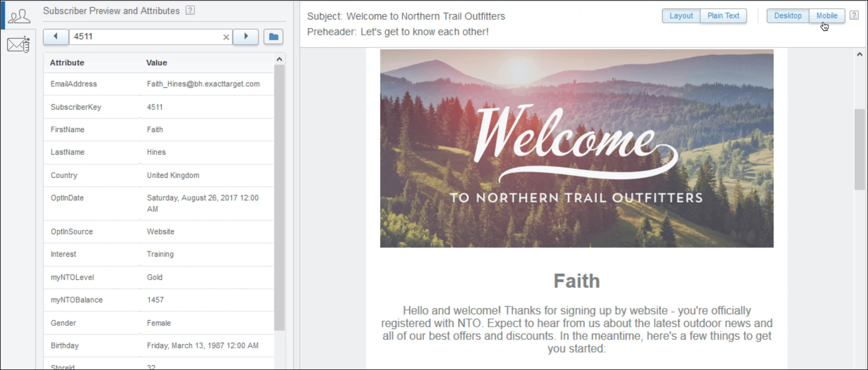Toggle to Mobile preview mode
The width and height of the screenshot is (868, 370).
coord(826,16)
